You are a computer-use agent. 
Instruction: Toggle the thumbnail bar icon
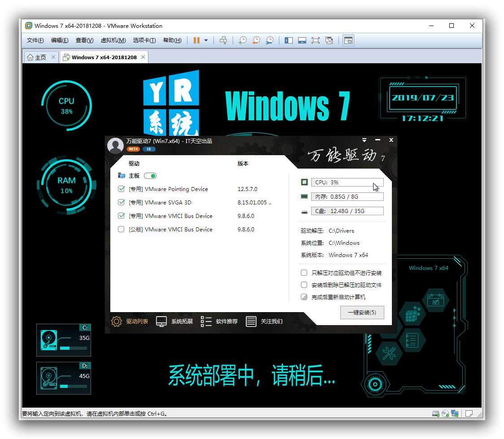(302, 40)
